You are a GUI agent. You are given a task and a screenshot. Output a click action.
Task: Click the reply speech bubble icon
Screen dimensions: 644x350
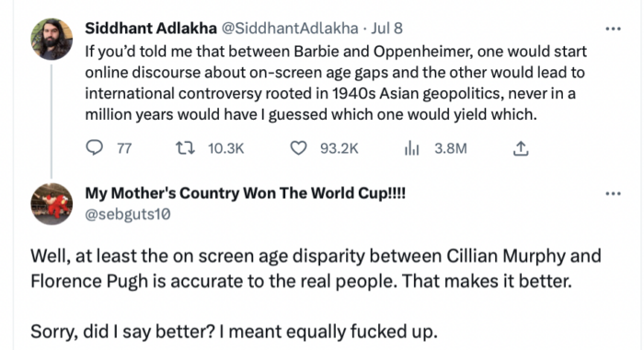(x=94, y=147)
